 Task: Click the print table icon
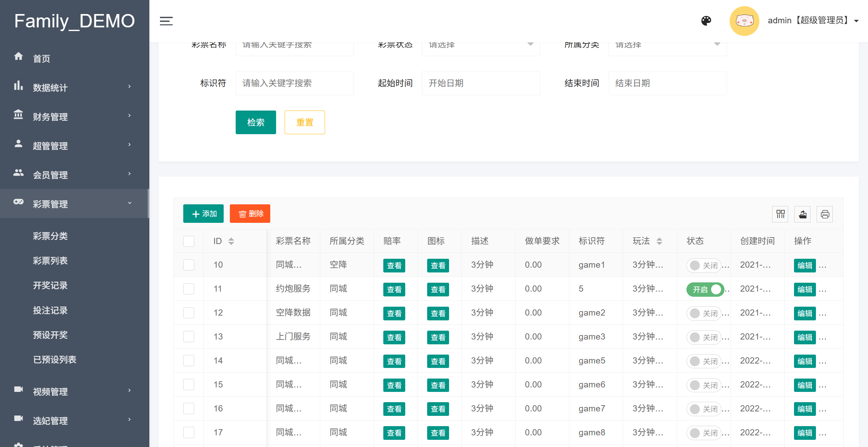coord(825,214)
